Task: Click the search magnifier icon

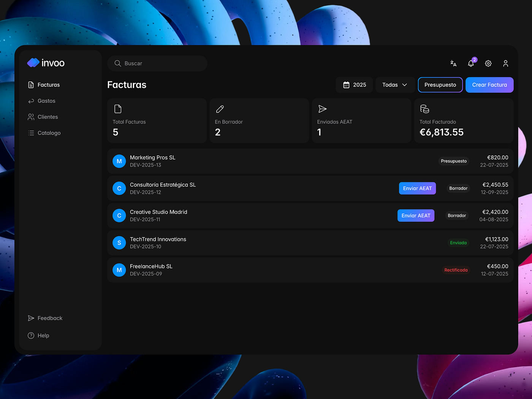Action: click(x=118, y=63)
